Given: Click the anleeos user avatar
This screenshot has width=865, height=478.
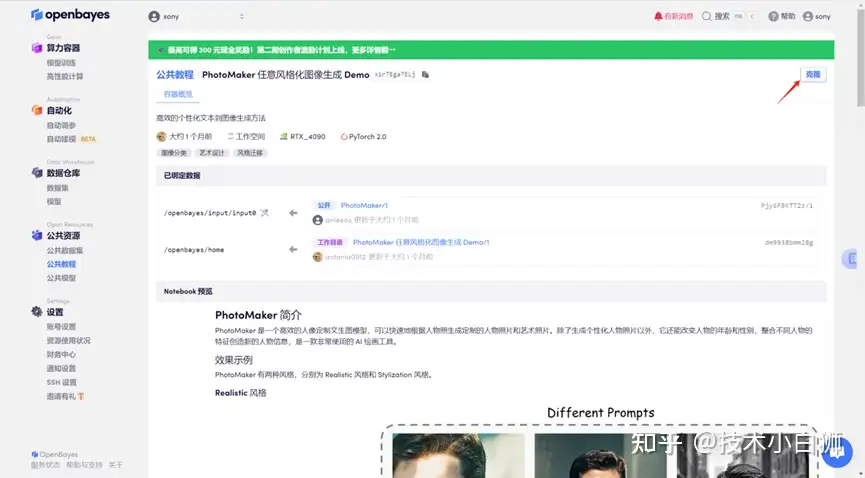Looking at the screenshot, I should pos(317,220).
